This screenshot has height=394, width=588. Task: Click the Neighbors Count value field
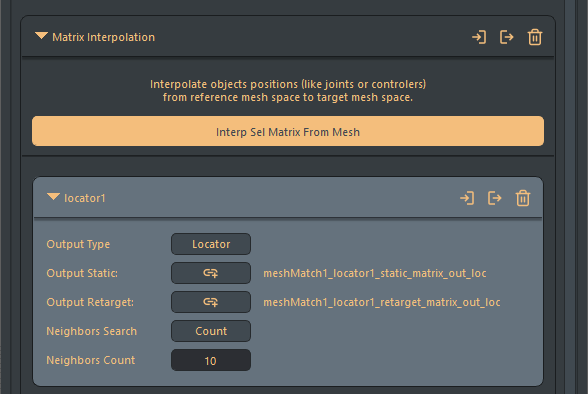coord(211,360)
